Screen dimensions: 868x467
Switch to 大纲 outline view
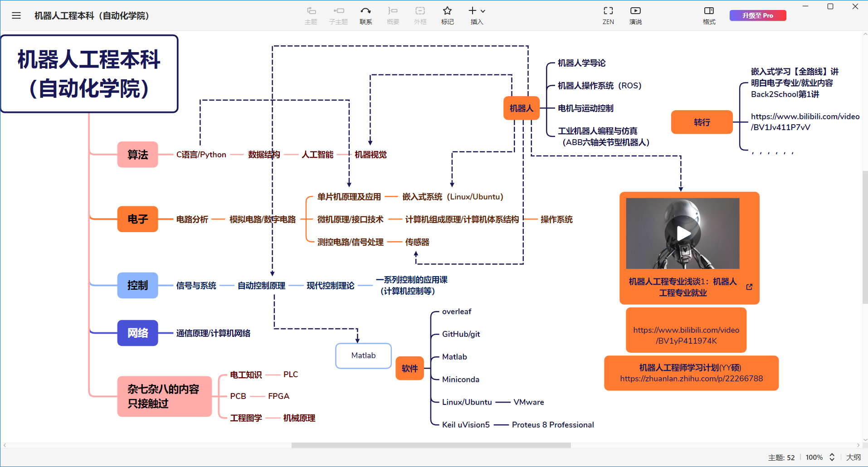coord(853,457)
